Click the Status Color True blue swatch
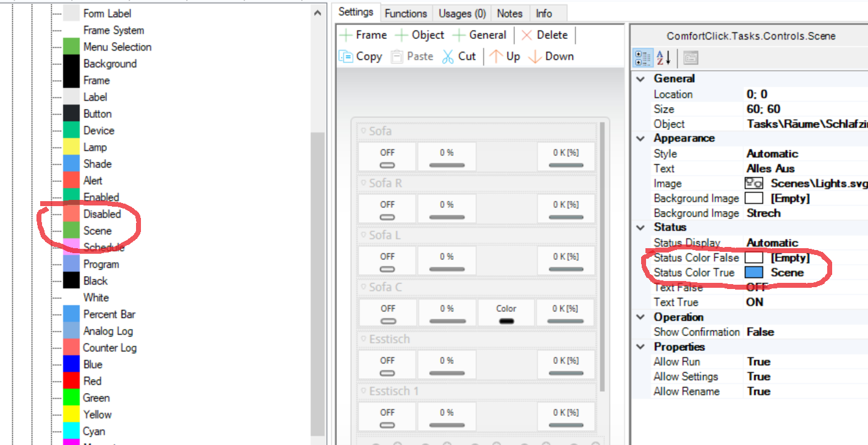 pyautogui.click(x=754, y=272)
